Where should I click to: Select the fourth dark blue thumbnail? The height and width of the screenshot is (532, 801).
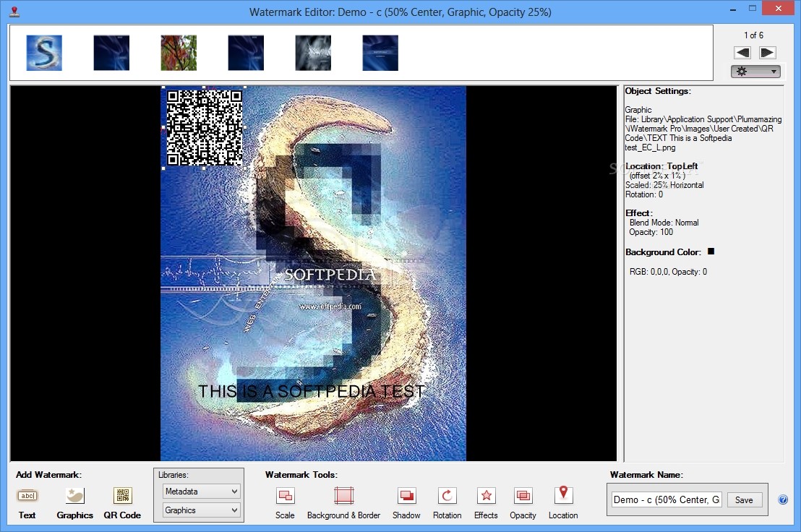click(246, 53)
